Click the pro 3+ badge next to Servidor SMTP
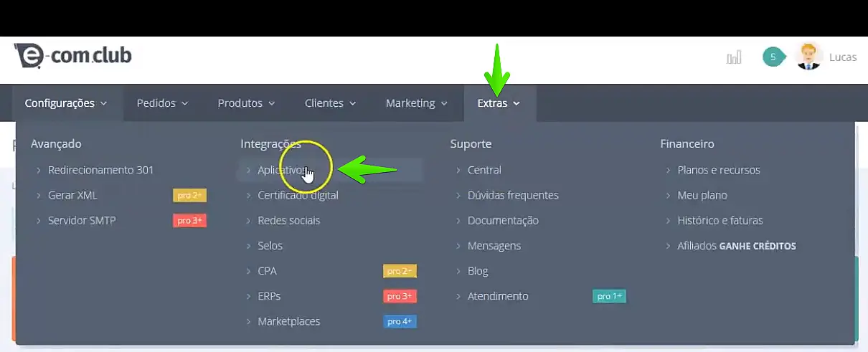The height and width of the screenshot is (352, 868). tap(189, 220)
